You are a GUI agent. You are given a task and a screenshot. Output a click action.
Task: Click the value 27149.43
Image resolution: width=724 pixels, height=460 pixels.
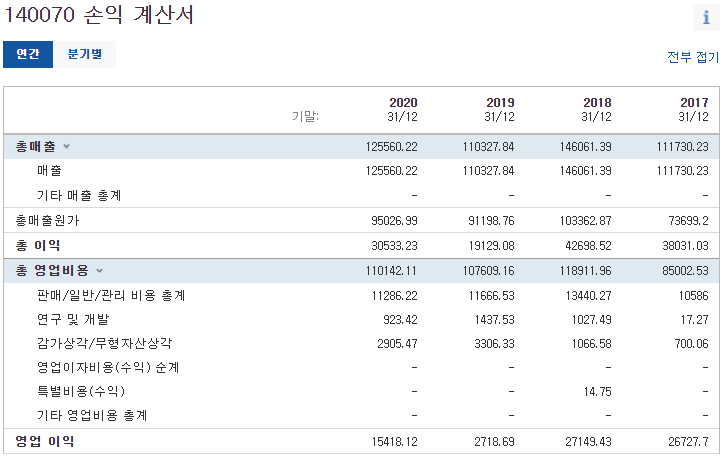(588, 442)
